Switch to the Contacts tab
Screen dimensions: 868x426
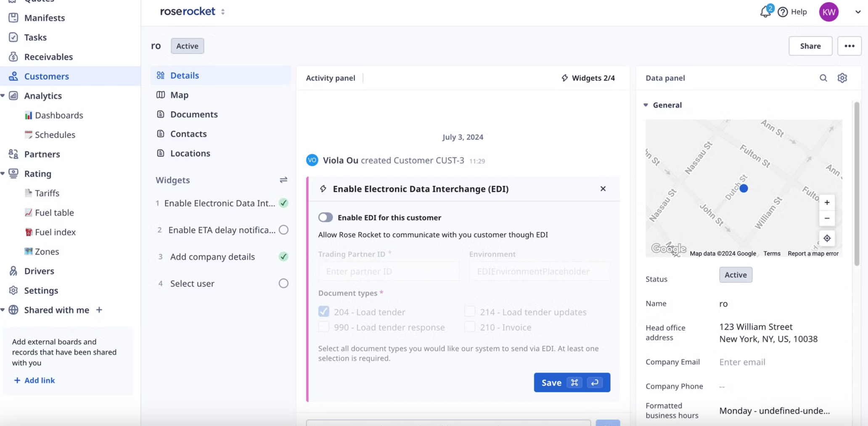click(x=188, y=134)
